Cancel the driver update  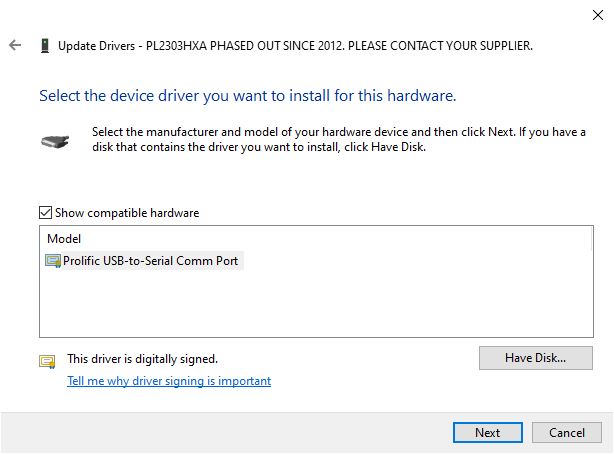click(567, 433)
